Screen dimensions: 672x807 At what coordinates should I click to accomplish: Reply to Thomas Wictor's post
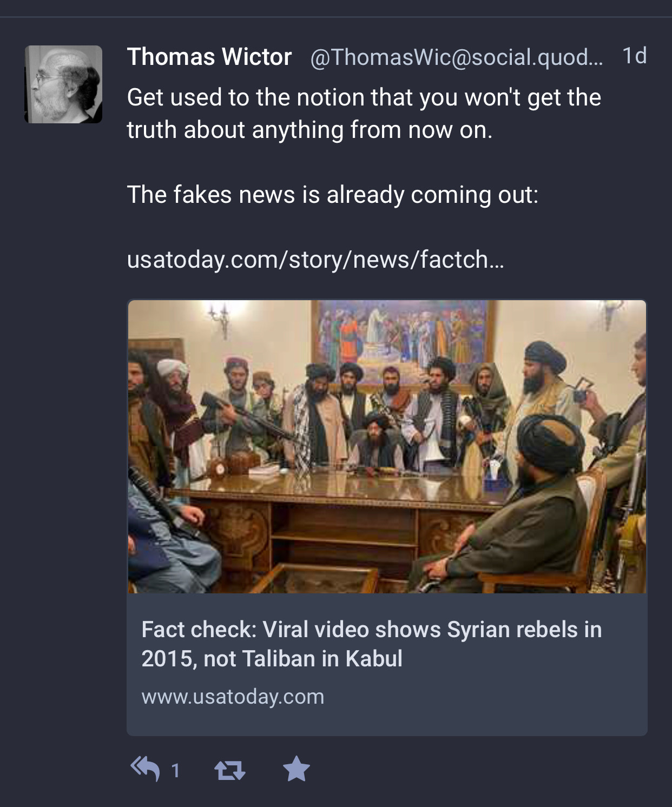pyautogui.click(x=145, y=769)
